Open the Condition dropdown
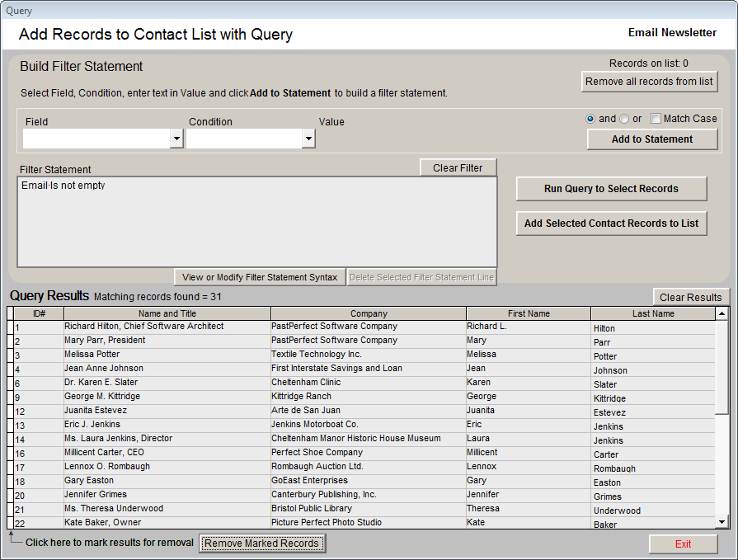 309,139
